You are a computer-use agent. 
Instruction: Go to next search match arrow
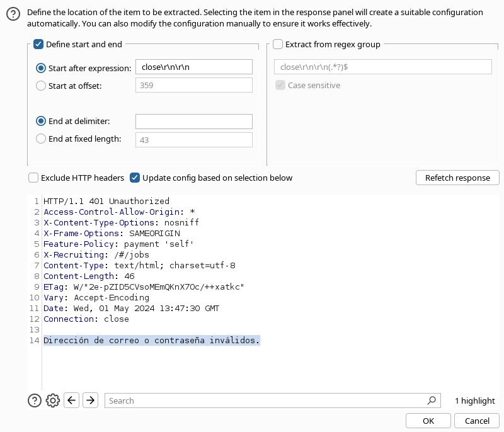pyautogui.click(x=90, y=400)
